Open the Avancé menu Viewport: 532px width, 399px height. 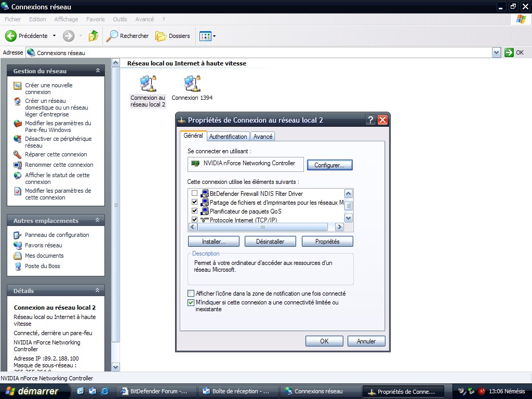[144, 19]
